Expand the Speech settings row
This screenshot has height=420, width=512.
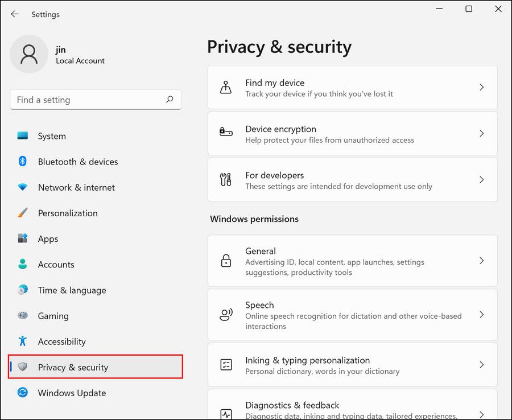482,314
